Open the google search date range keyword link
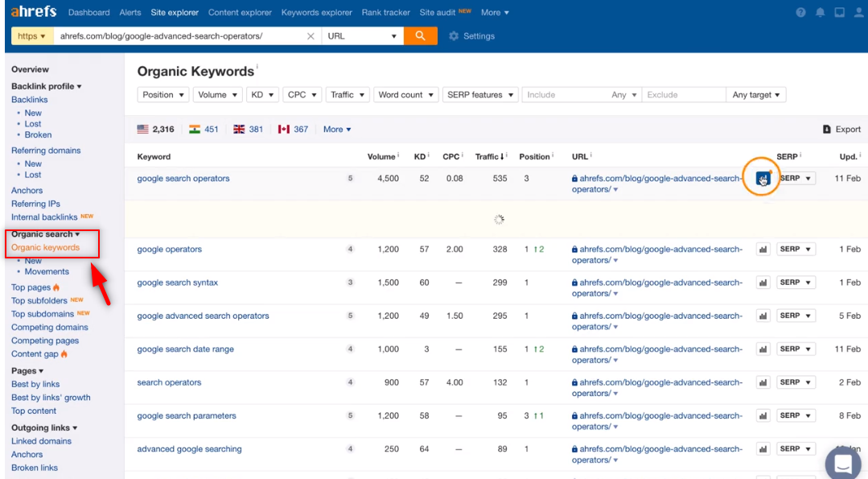Image resolution: width=868 pixels, height=479 pixels. tap(185, 349)
